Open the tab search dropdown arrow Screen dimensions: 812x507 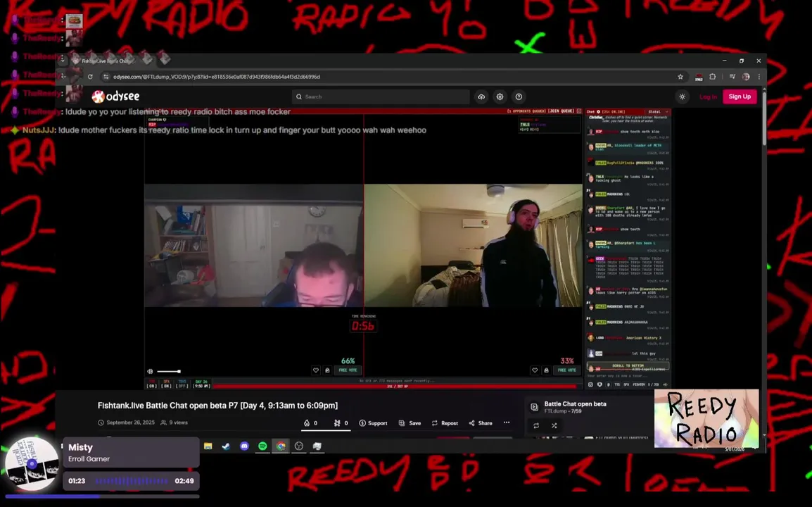pyautogui.click(x=63, y=60)
